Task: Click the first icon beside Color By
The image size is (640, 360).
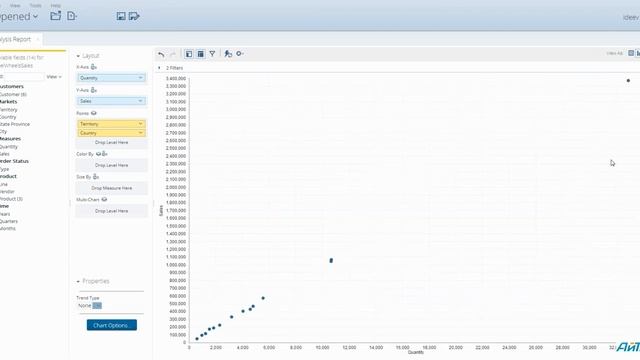Action: coord(98,154)
